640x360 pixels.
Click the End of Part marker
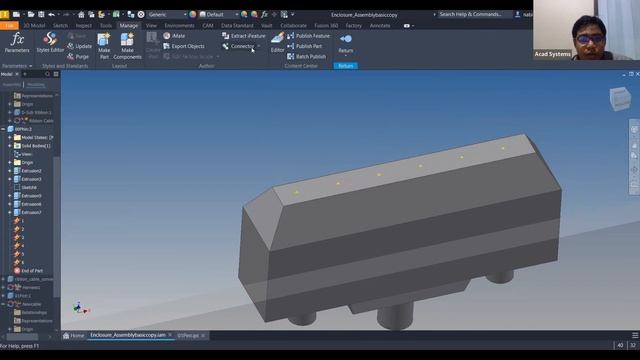pyautogui.click(x=28, y=271)
